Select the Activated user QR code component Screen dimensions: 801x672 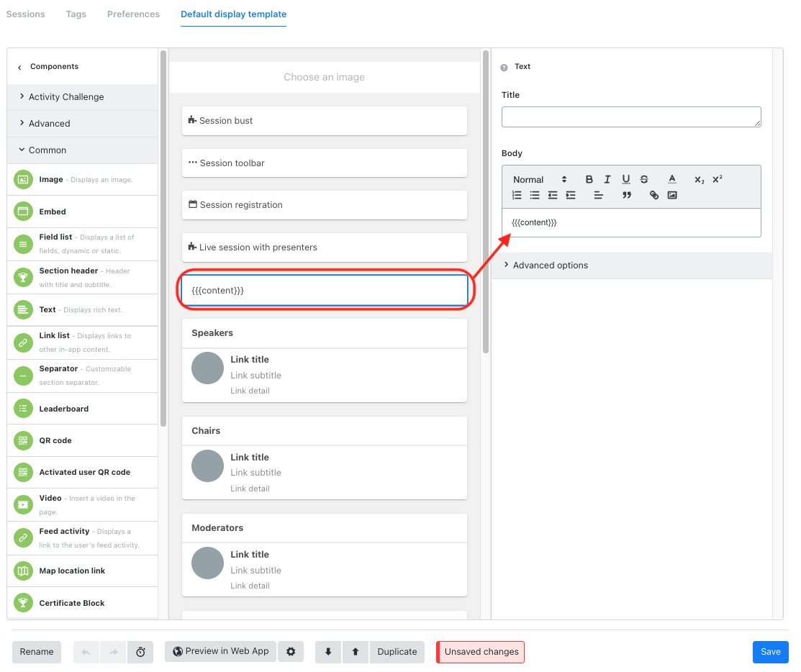[x=82, y=472]
